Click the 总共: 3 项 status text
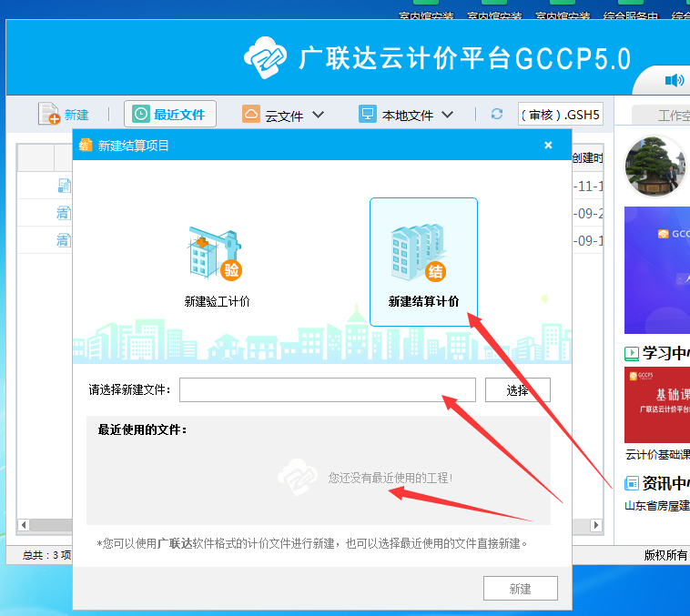The image size is (690, 616). coord(46,555)
